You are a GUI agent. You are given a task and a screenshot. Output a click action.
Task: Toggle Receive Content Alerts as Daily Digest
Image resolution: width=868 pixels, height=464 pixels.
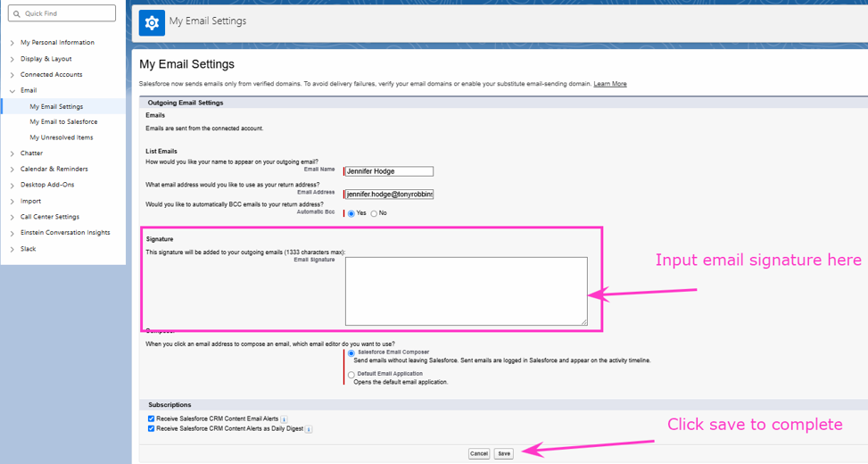(151, 428)
